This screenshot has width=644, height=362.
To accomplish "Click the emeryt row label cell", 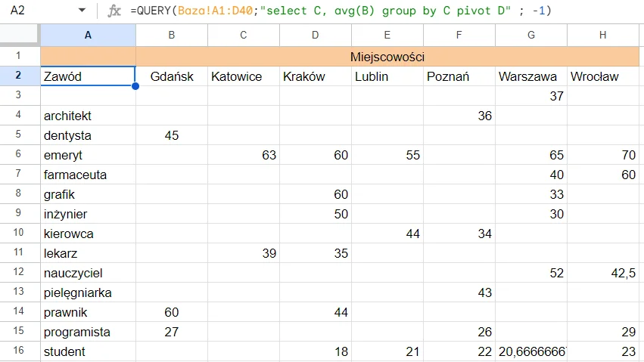I will 88,155.
